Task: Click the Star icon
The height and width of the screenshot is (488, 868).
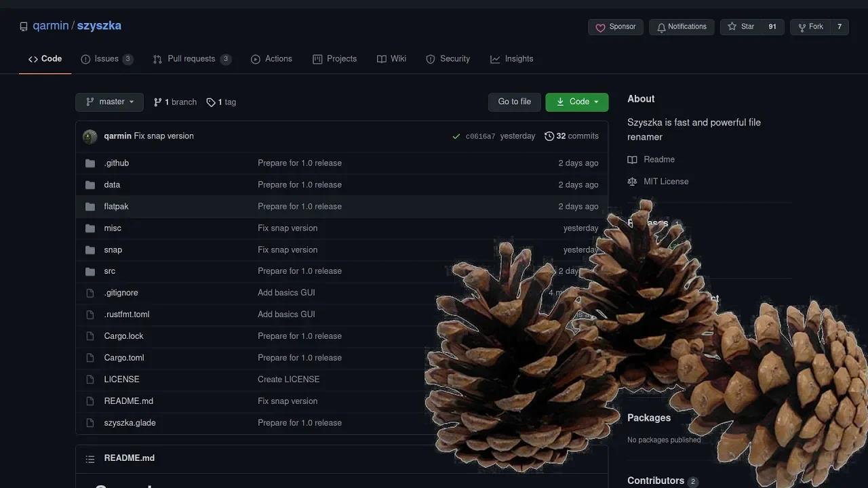Action: tap(732, 26)
